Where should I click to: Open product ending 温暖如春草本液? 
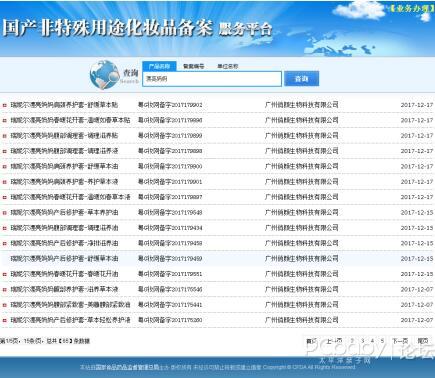(x=70, y=197)
